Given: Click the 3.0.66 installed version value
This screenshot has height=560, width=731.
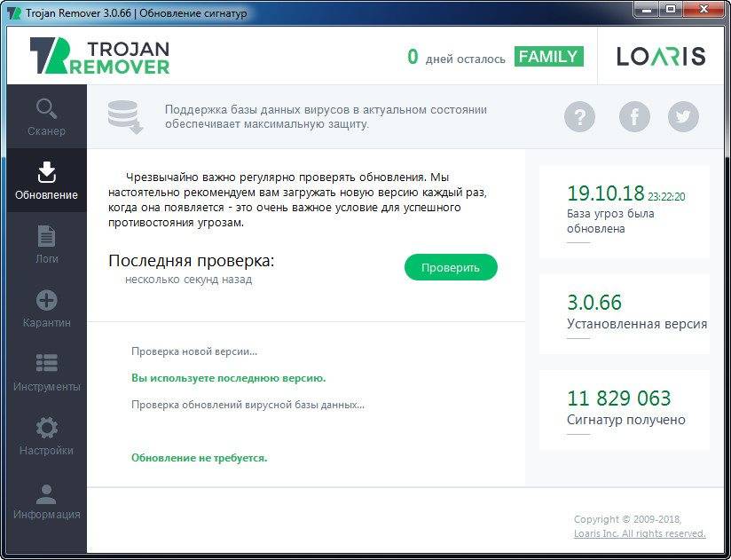Looking at the screenshot, I should (x=594, y=302).
